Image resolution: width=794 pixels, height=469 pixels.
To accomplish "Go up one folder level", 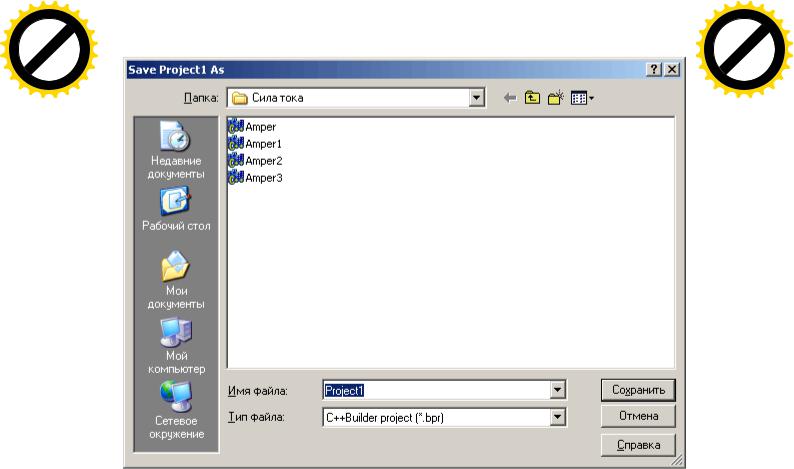I will (532, 97).
